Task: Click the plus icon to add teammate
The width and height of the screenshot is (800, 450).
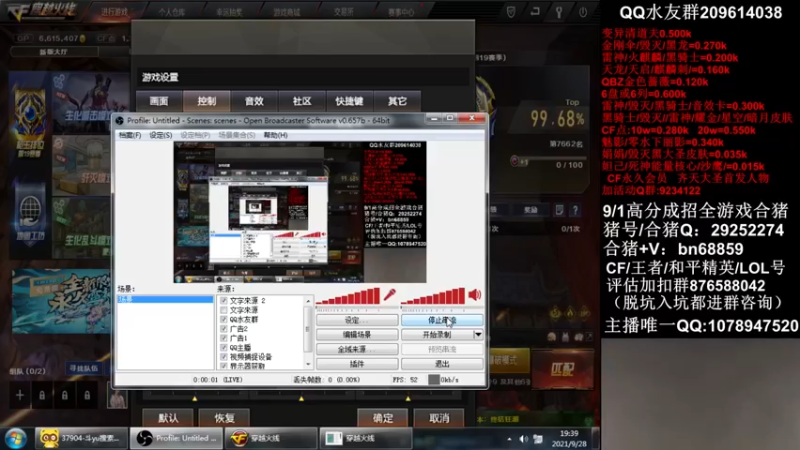Action: click(x=19, y=395)
